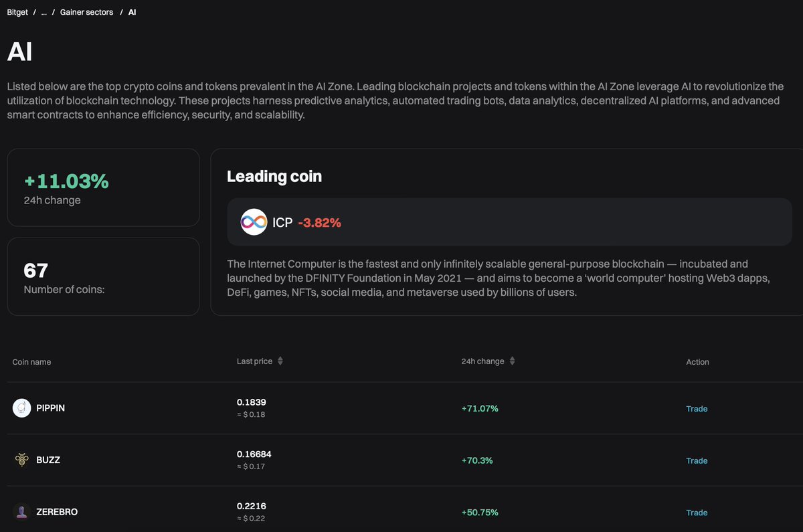Click the -3.82% ICP change
The image size is (803, 532).
click(x=319, y=223)
